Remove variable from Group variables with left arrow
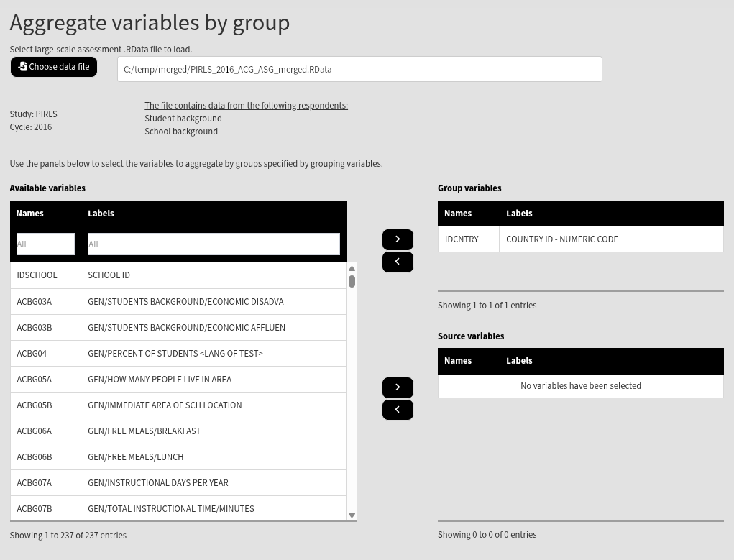Screen dimensions: 734x560 tap(398, 262)
